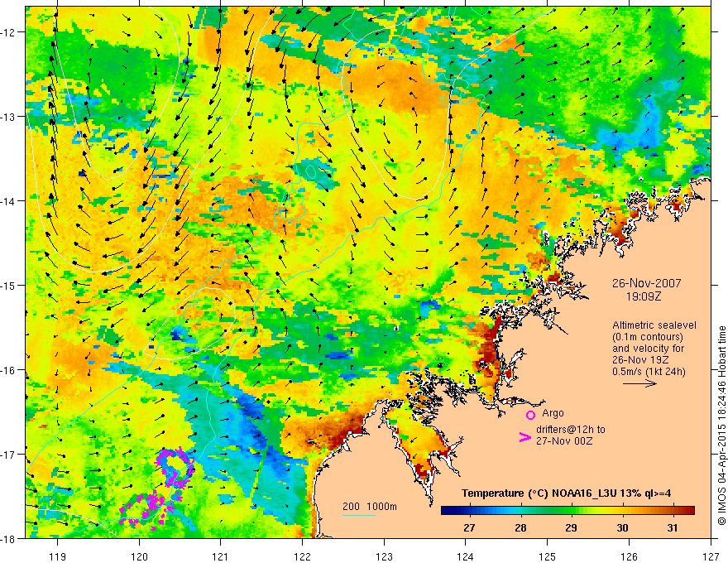Click the magenta drifter loop track near 120.4E 17.1S
This screenshot has height=563, width=728.
click(x=175, y=468)
